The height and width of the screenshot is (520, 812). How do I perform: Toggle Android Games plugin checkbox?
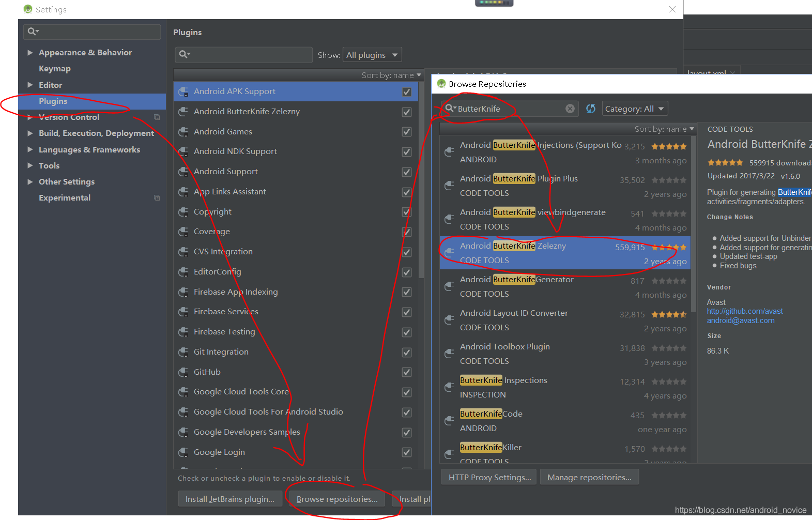(407, 132)
